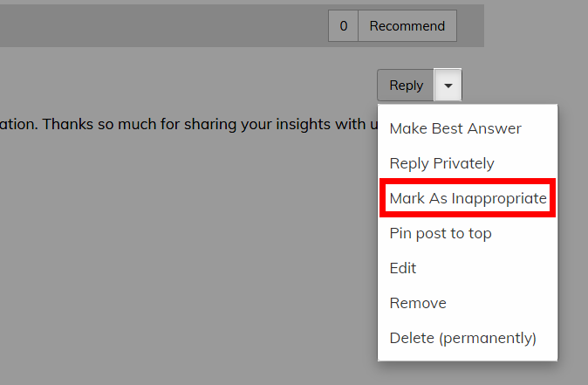588x385 pixels.
Task: Click the Recommend button
Action: 407,26
